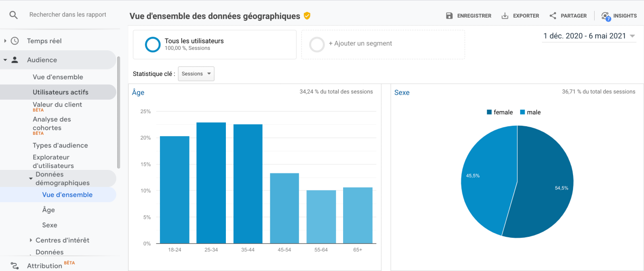
Task: Collapse Données démographiques tree node
Action: [x=31, y=178]
